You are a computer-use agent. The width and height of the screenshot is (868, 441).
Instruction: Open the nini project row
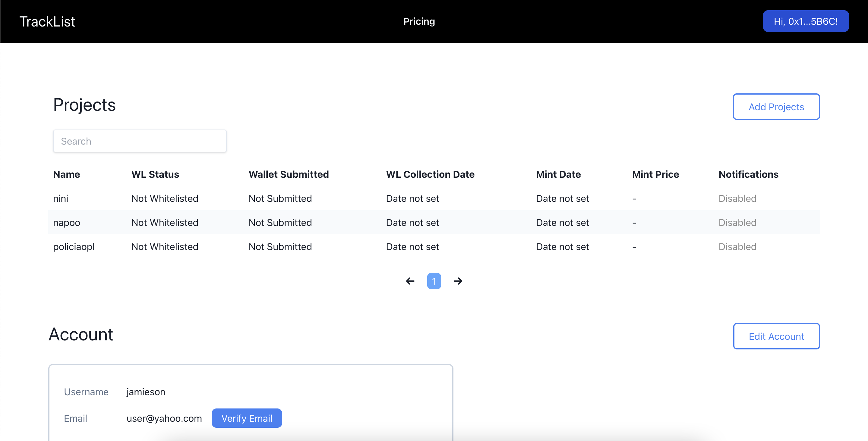pos(61,198)
